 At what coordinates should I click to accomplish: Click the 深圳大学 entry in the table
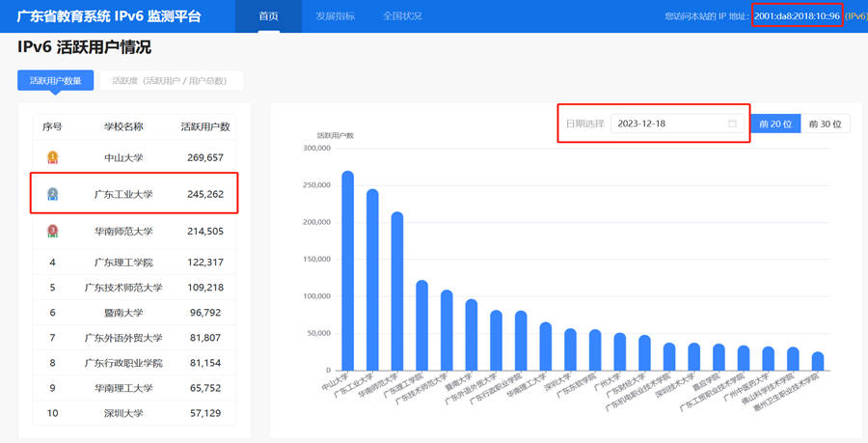(x=123, y=413)
